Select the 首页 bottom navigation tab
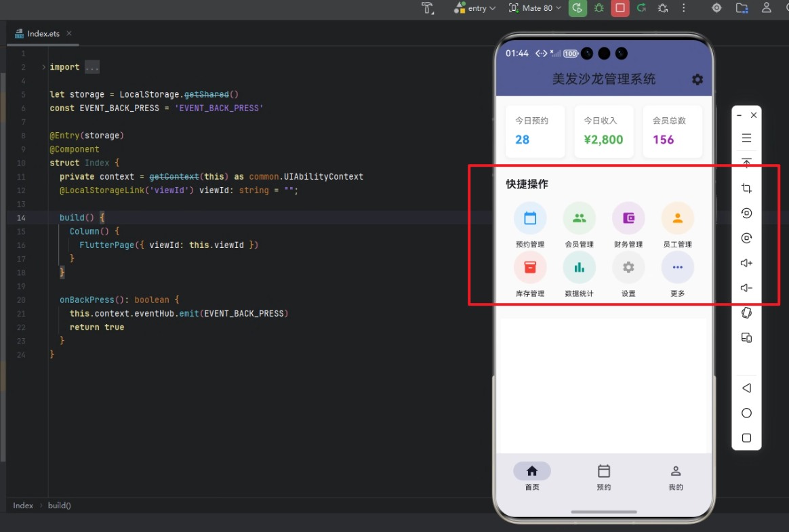The width and height of the screenshot is (789, 532). click(x=532, y=476)
